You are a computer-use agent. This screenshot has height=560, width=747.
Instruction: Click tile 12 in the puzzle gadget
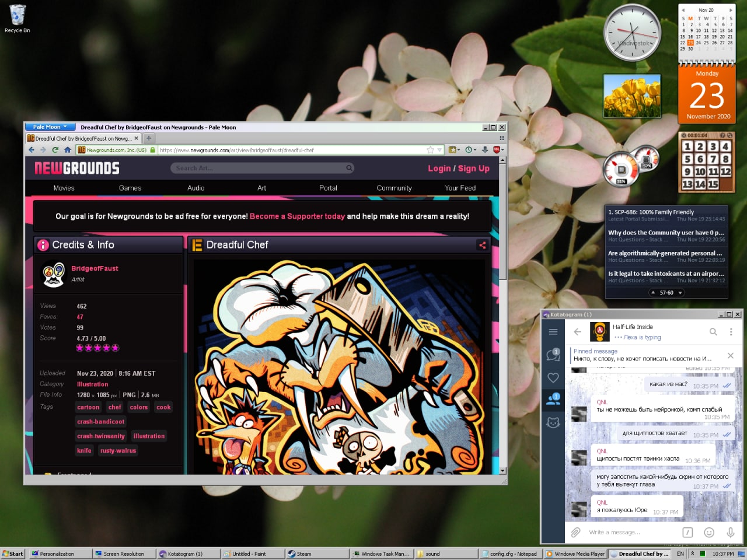click(x=725, y=171)
